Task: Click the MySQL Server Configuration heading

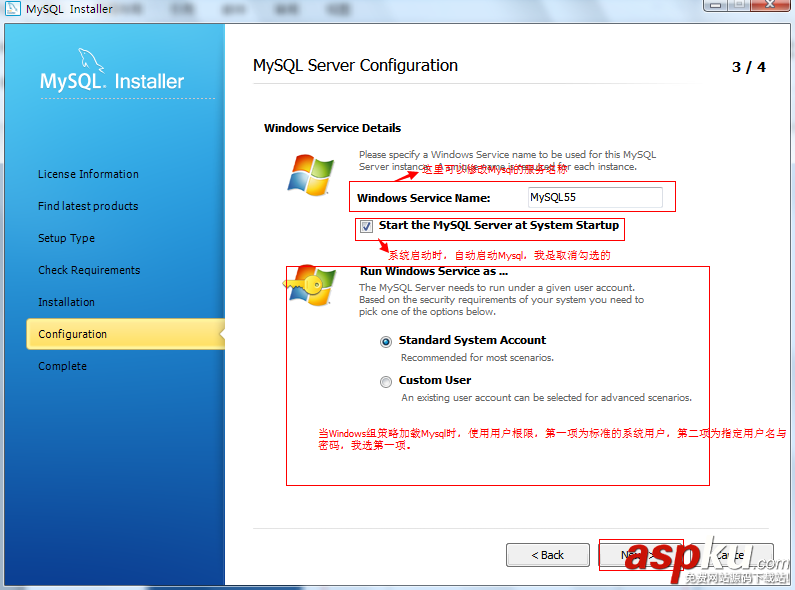Action: (355, 65)
